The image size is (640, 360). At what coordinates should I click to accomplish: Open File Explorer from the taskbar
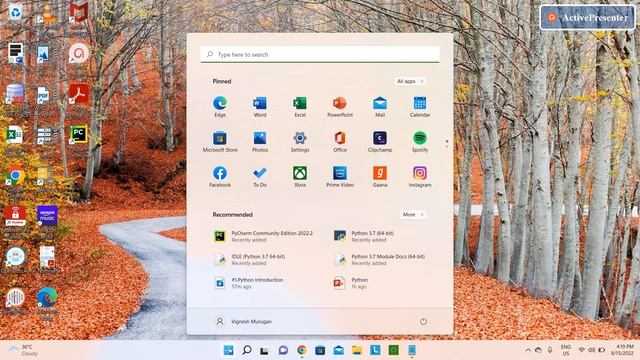click(357, 350)
